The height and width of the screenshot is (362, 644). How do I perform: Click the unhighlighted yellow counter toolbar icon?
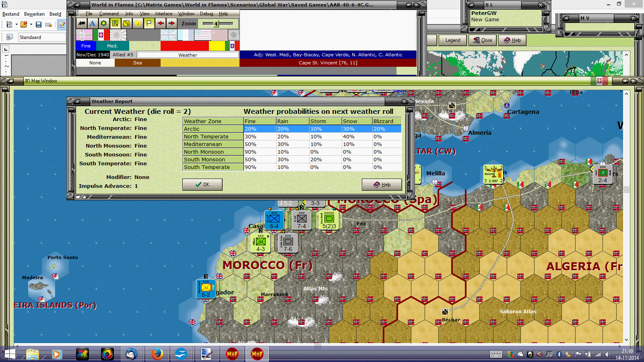coord(126,23)
